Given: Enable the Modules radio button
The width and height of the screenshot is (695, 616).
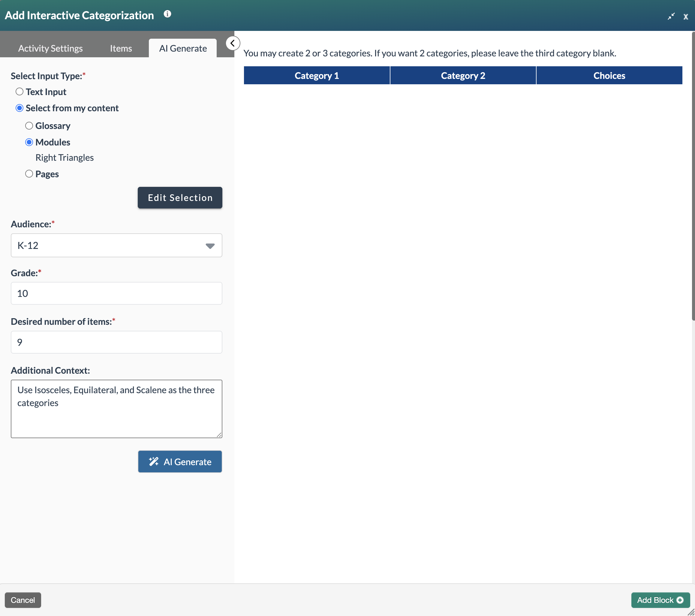Looking at the screenshot, I should click(29, 142).
